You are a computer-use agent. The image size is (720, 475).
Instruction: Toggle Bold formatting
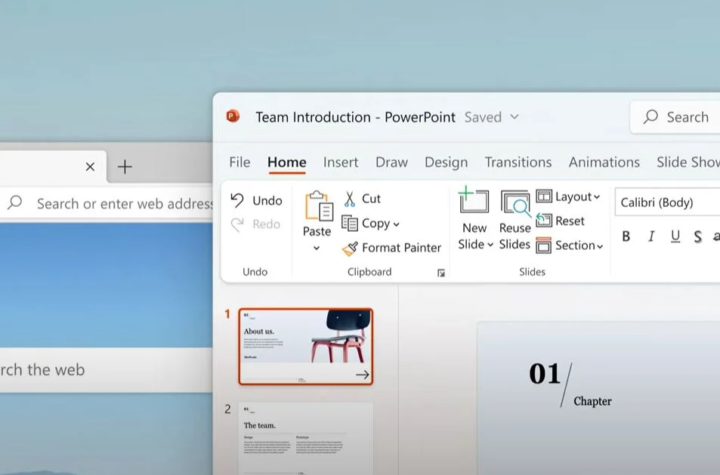pyautogui.click(x=626, y=237)
